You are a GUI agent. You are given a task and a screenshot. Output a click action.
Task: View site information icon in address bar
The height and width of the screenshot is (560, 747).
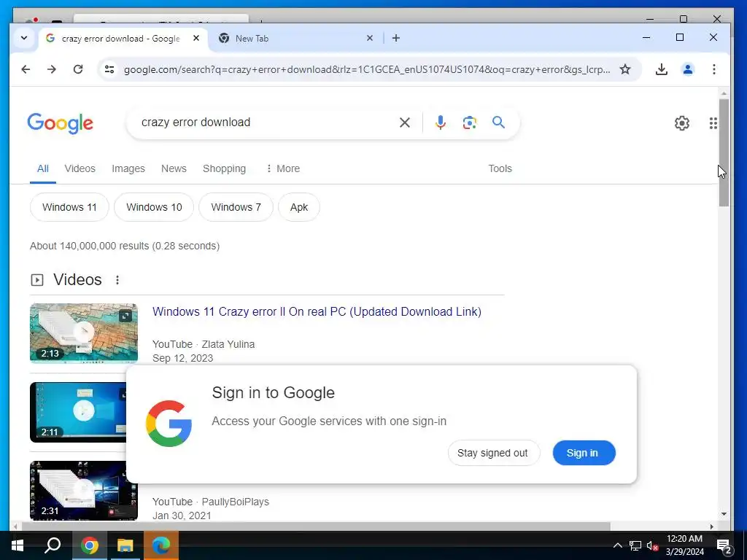109,69
